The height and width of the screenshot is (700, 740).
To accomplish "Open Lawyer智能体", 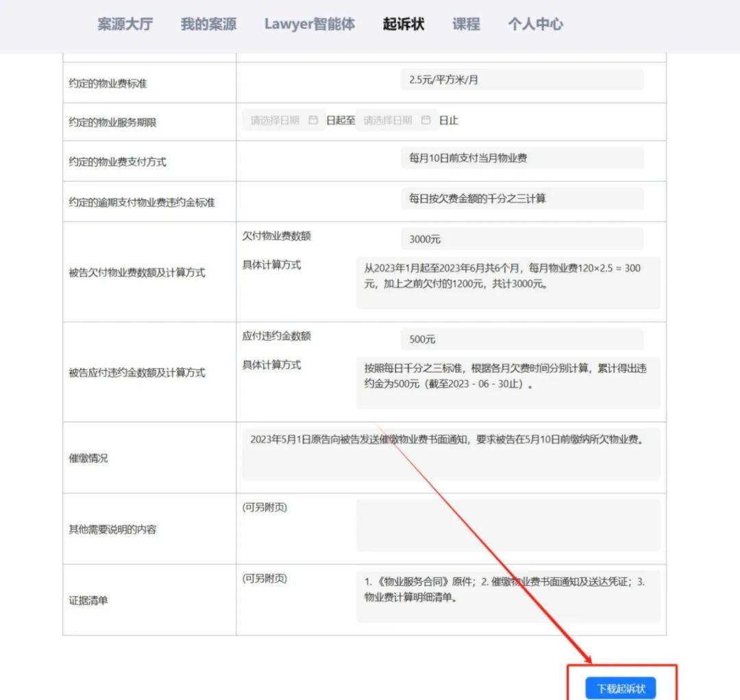I will 310,24.
